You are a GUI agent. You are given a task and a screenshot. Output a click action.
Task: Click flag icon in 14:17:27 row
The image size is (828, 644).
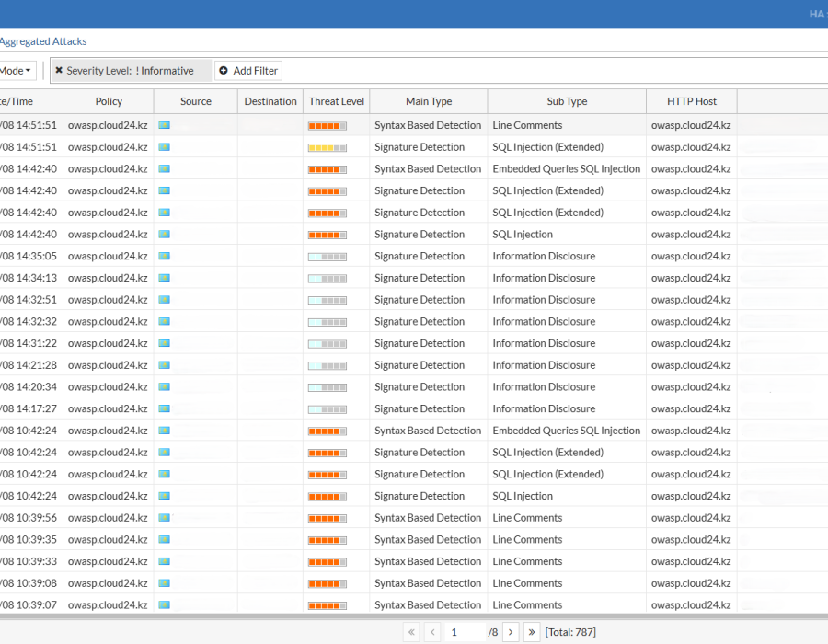click(x=165, y=408)
